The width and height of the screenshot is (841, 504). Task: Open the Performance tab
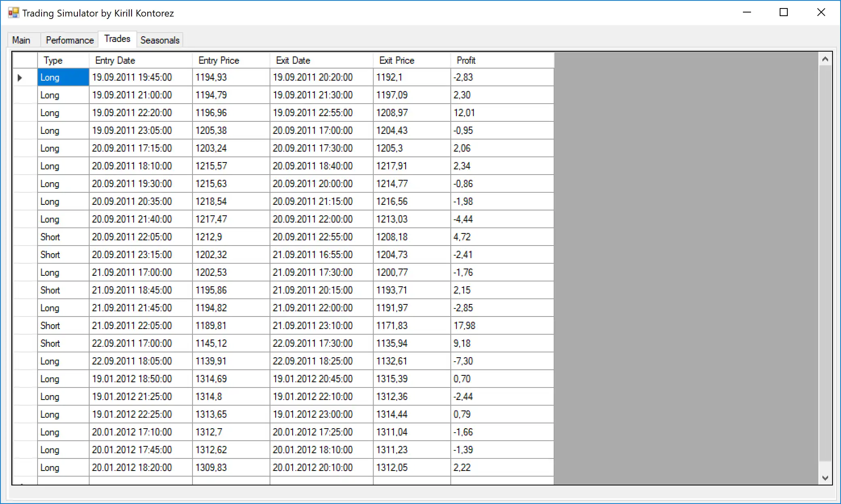[69, 40]
